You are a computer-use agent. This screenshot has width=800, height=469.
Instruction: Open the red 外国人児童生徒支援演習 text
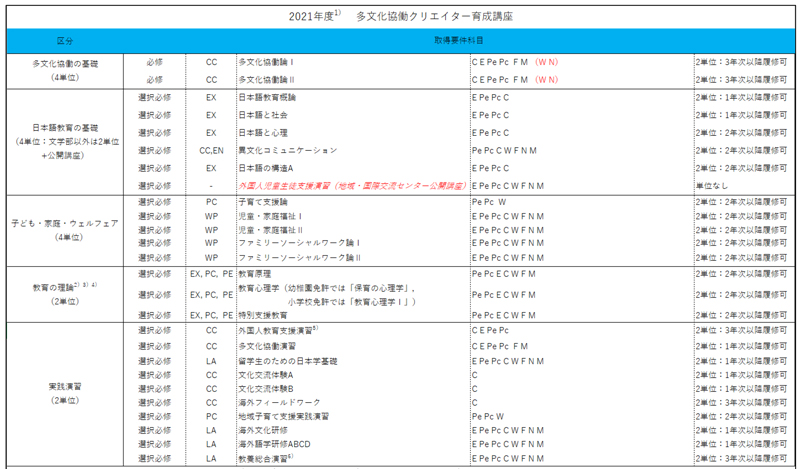[351, 185]
